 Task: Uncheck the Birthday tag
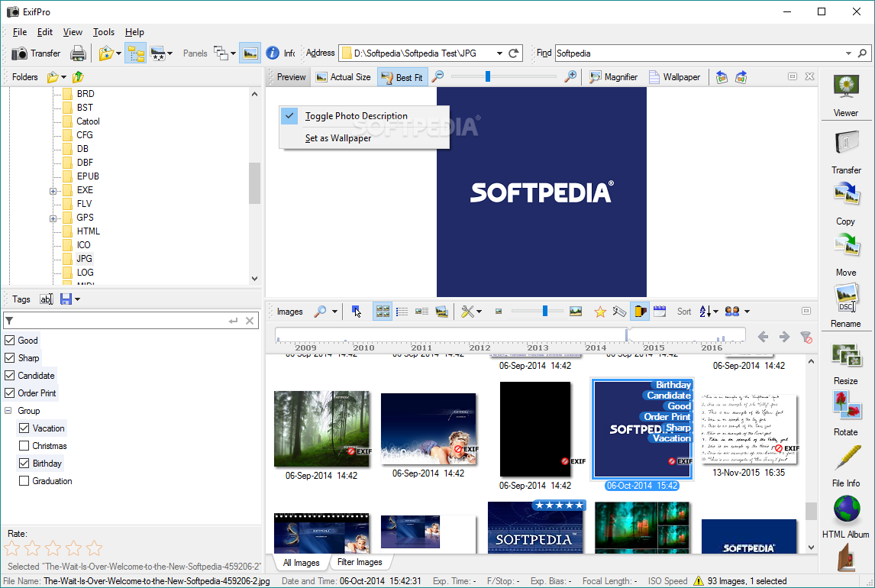(x=24, y=463)
